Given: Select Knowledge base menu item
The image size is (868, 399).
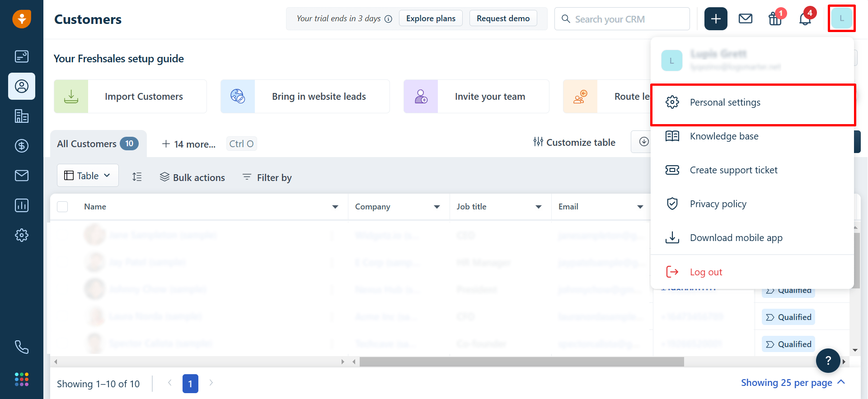Looking at the screenshot, I should point(752,136).
